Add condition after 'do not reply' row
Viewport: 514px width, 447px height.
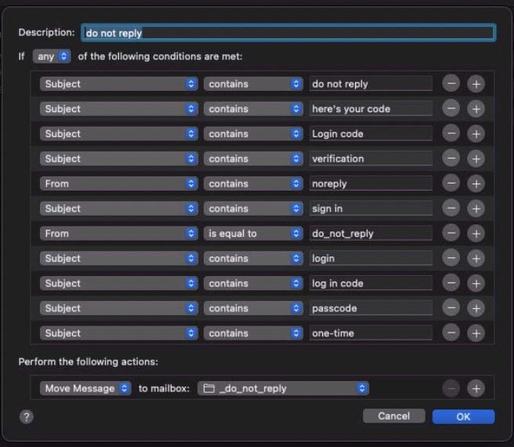476,84
